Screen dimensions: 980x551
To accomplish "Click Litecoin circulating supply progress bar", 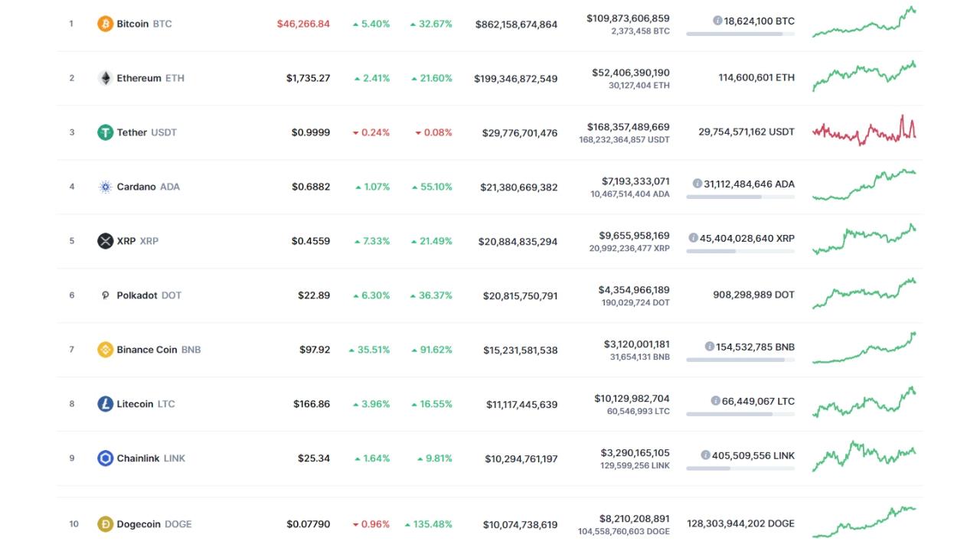I will coord(740,415).
